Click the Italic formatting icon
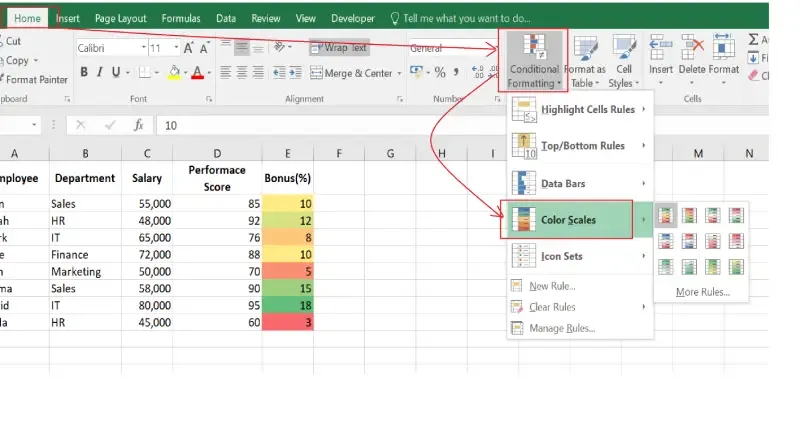The height and width of the screenshot is (435, 800). [100, 72]
